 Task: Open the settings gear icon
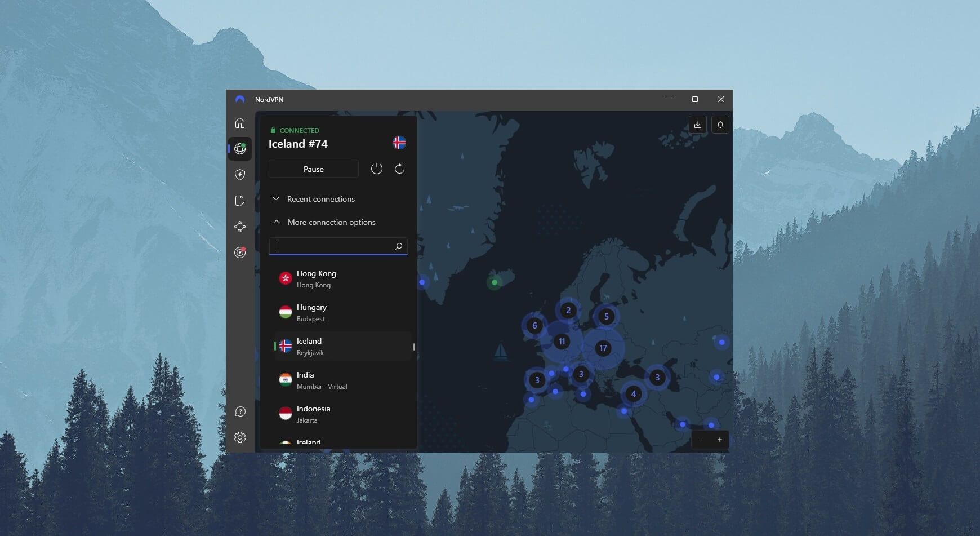click(x=240, y=437)
